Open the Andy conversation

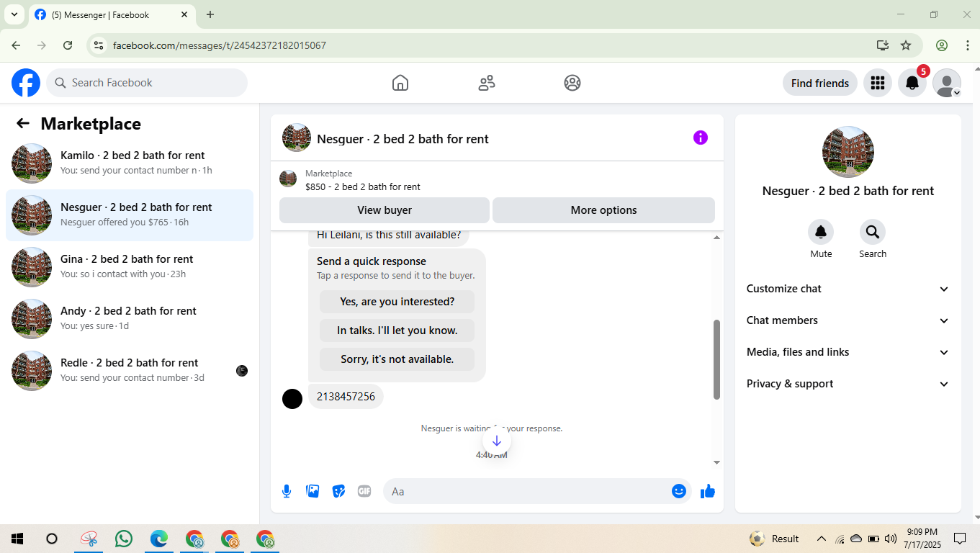point(130,319)
